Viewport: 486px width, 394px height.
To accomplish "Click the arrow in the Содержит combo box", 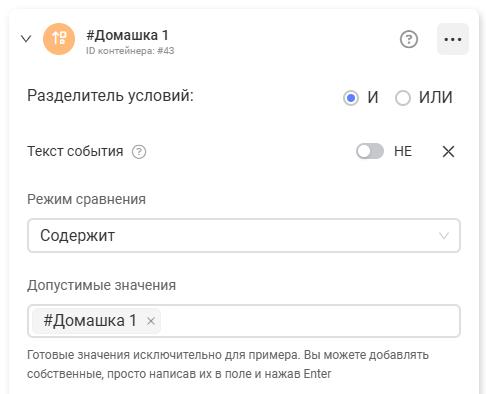I will (x=443, y=236).
